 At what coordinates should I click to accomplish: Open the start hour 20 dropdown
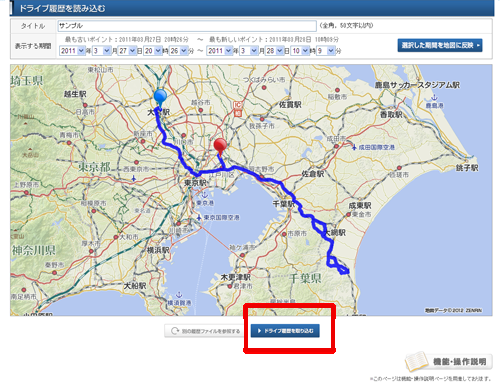(x=152, y=51)
